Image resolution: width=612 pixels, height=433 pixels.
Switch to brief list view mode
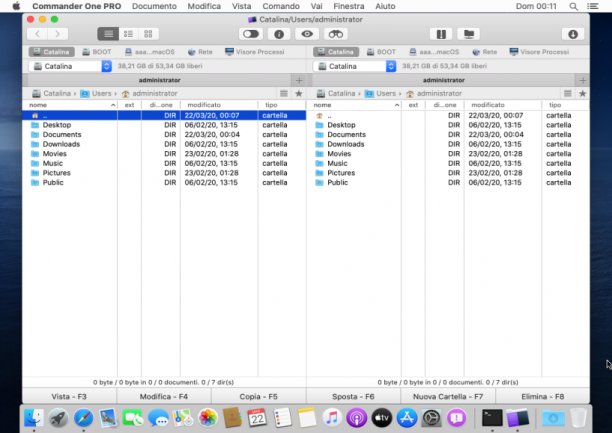pos(128,34)
